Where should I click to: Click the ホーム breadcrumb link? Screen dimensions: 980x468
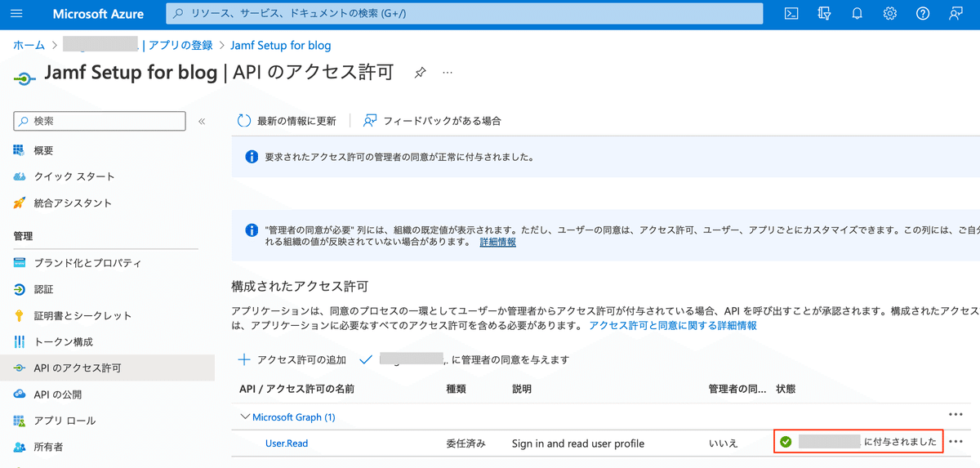coord(29,45)
